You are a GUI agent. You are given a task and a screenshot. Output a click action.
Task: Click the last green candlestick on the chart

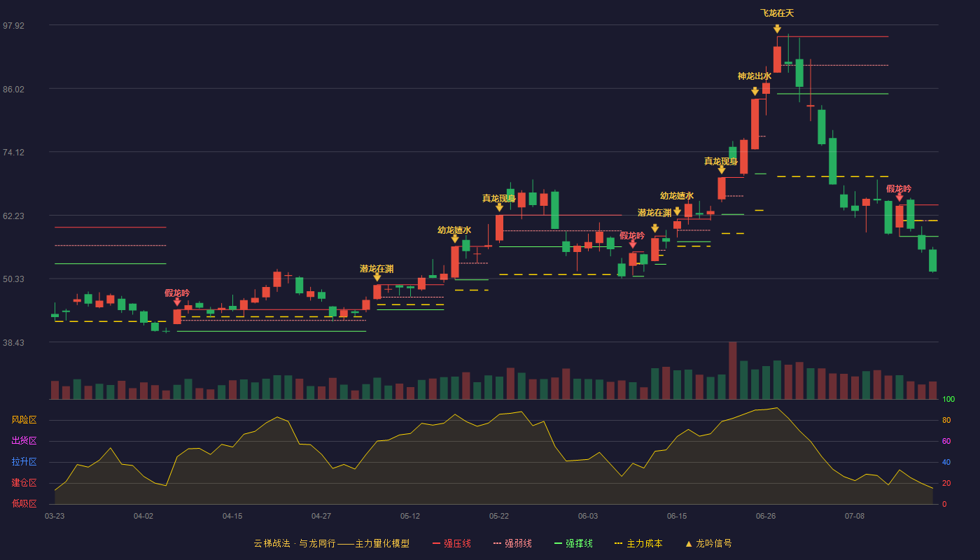[932, 260]
